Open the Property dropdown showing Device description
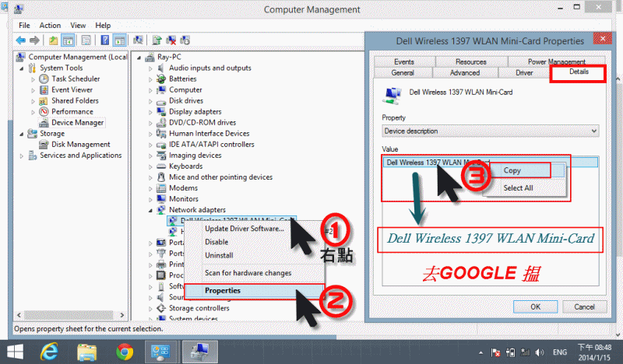 point(491,131)
